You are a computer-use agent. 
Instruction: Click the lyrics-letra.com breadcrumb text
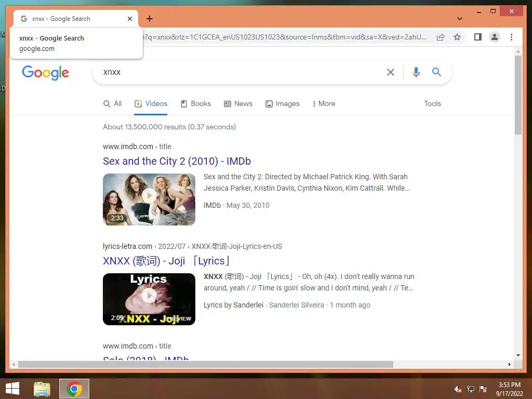(x=192, y=246)
